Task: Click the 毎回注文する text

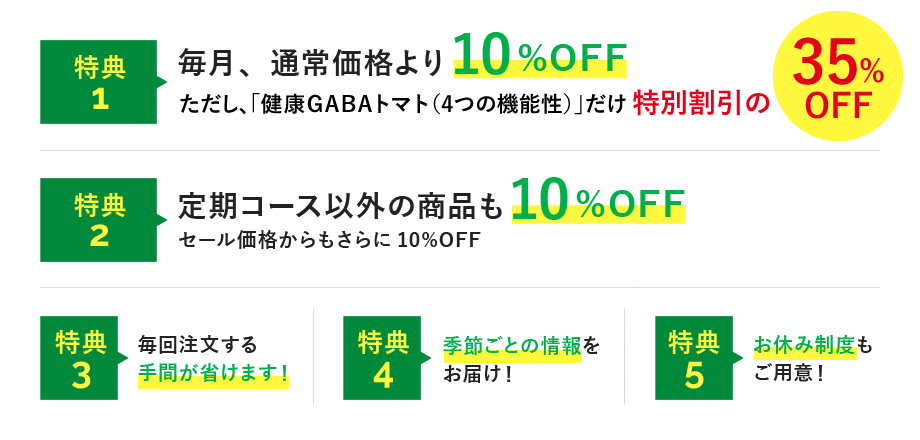Action: pos(198,346)
